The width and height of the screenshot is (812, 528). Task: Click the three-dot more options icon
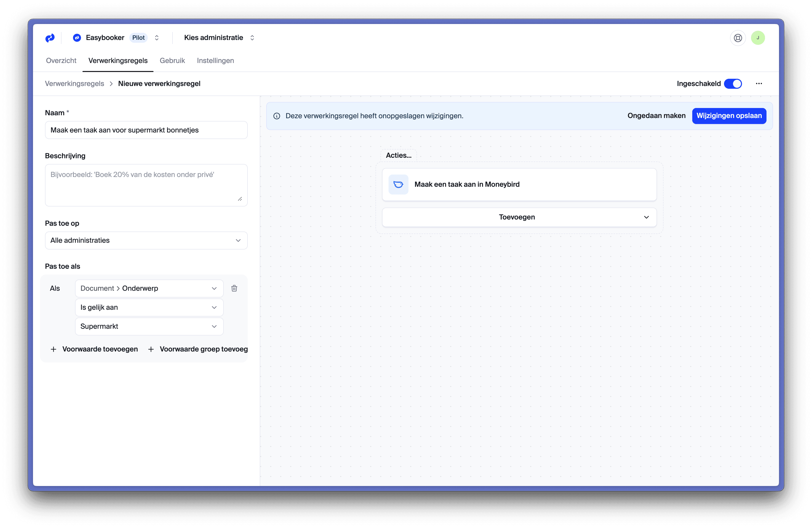(x=759, y=83)
